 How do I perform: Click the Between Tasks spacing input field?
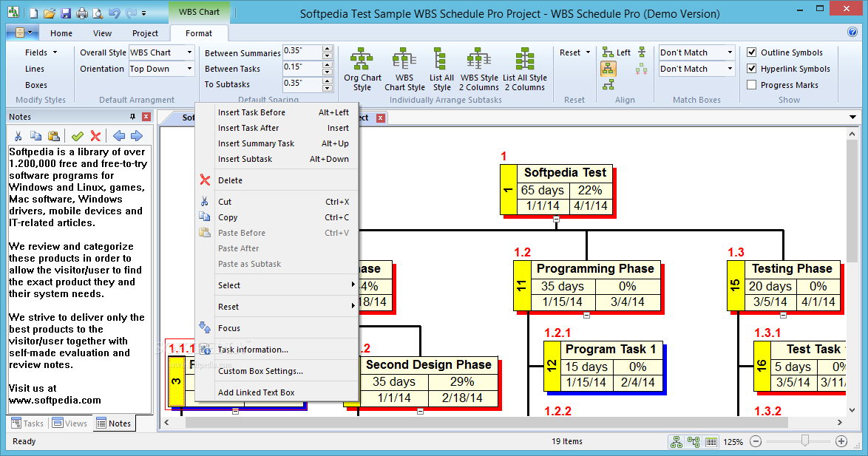coord(302,68)
